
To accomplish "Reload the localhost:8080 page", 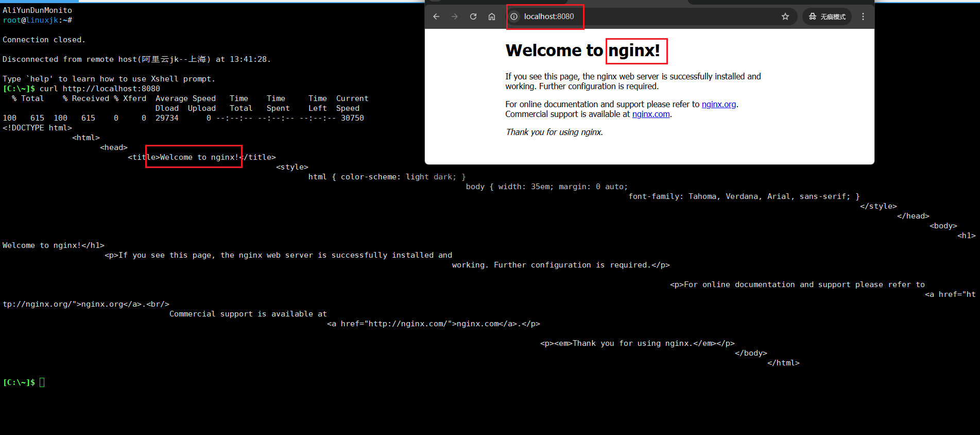I will pos(473,16).
